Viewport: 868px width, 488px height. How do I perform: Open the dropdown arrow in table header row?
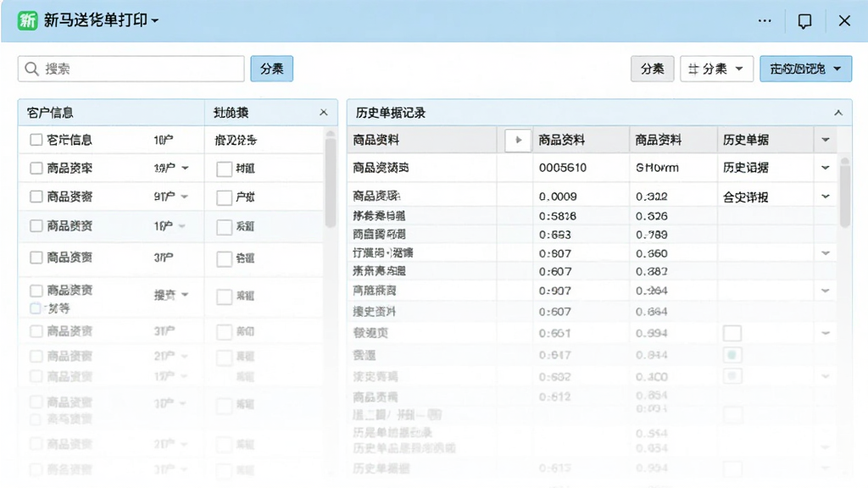point(826,140)
